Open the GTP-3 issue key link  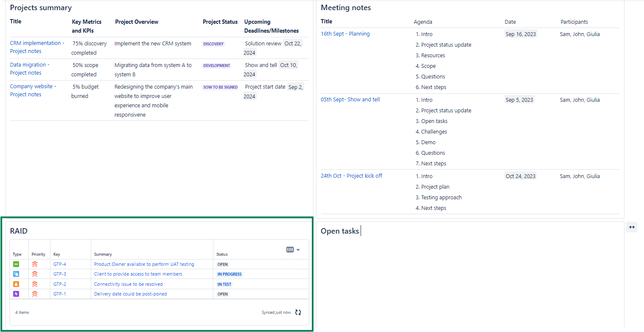click(59, 273)
